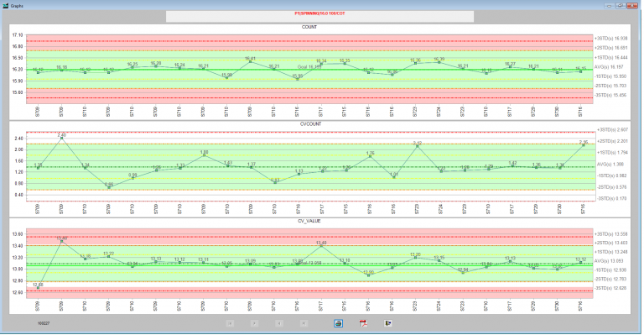Export the graphs using the PDF icon
Image resolution: width=644 pixels, height=335 pixels.
[x=363, y=323]
